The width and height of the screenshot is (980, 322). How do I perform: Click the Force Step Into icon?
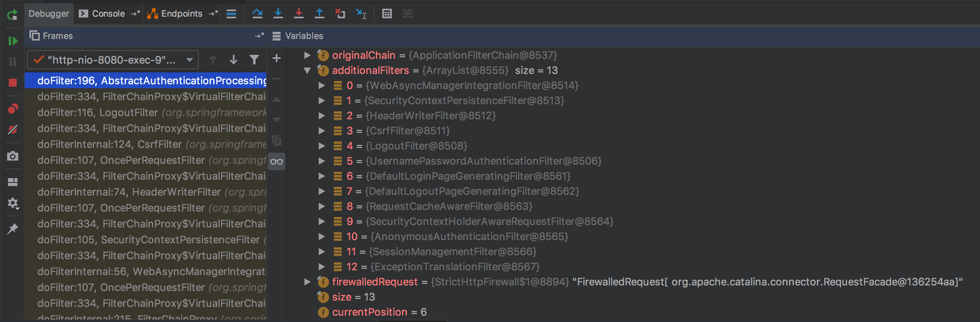pos(299,14)
